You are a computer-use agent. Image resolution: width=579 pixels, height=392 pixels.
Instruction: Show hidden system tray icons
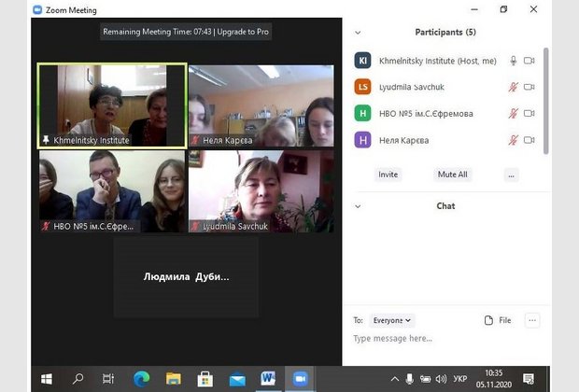(395, 379)
